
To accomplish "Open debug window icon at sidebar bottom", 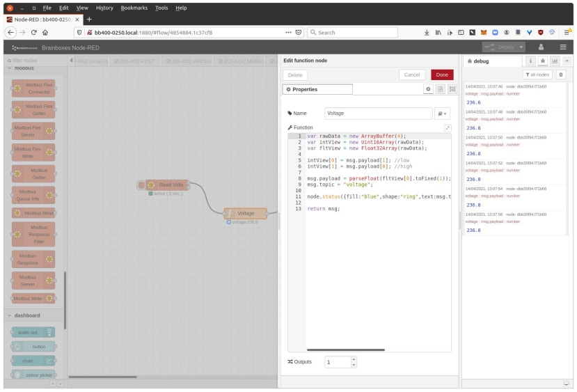I will tap(566, 384).
